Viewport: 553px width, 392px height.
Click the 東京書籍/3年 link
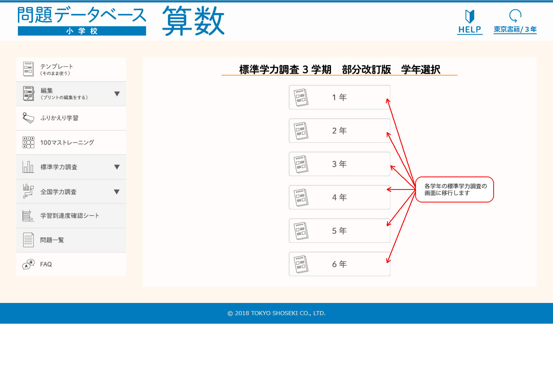coord(515,29)
